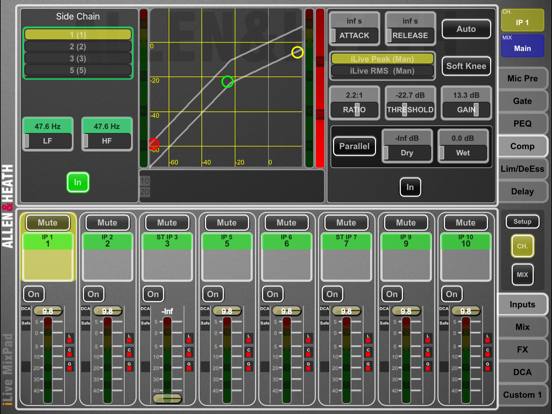Screen dimensions: 552x414
Task: Select the IP 5 channel strip
Action: (x=226, y=256)
